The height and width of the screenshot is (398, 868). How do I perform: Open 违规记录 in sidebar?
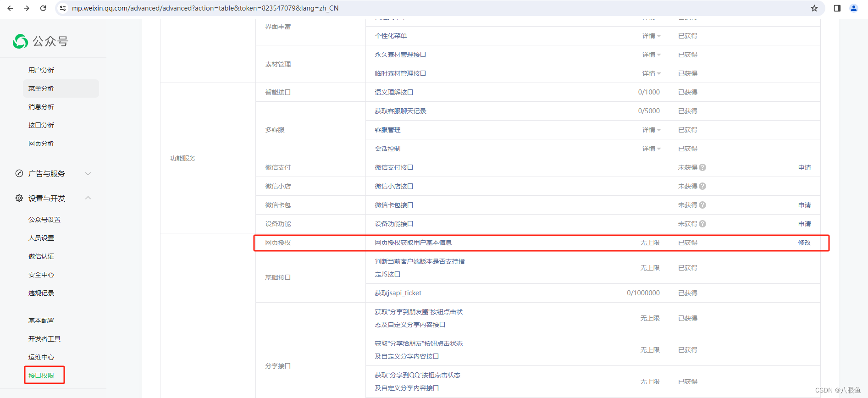point(41,293)
